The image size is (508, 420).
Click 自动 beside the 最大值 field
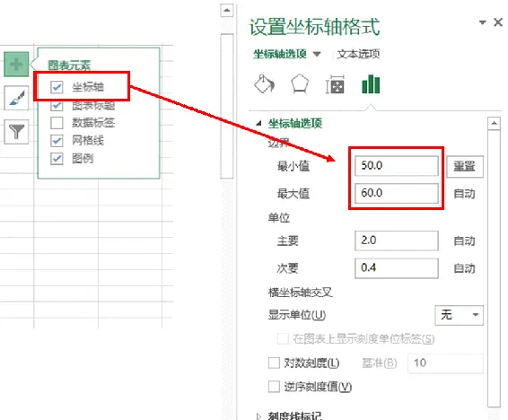click(x=464, y=194)
